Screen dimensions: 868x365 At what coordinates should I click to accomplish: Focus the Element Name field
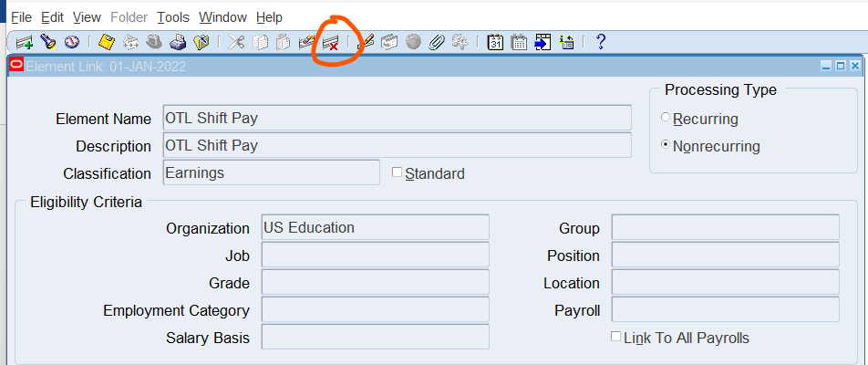point(397,118)
